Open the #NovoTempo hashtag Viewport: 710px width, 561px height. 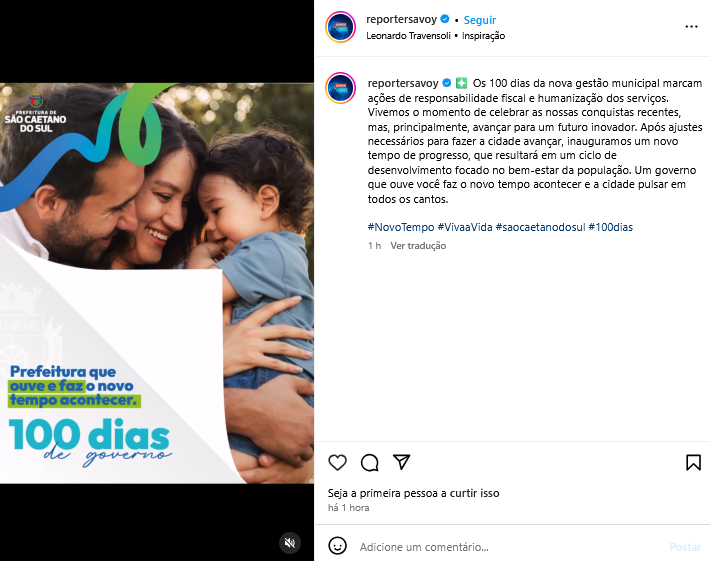[x=401, y=227]
